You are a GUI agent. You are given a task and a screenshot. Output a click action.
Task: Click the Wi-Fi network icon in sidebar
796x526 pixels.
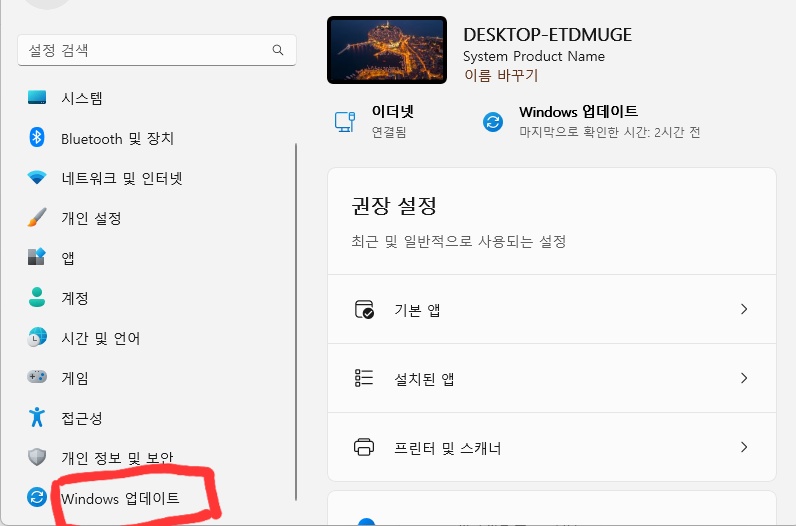point(37,177)
